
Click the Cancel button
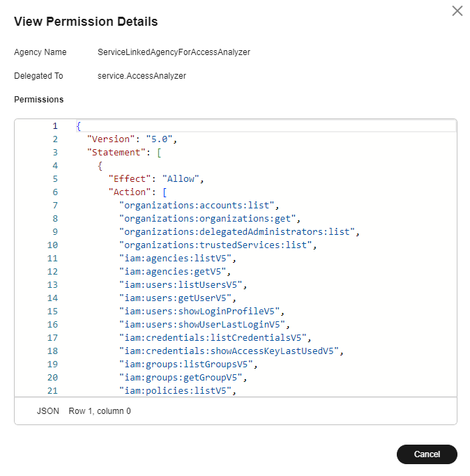pos(427,454)
